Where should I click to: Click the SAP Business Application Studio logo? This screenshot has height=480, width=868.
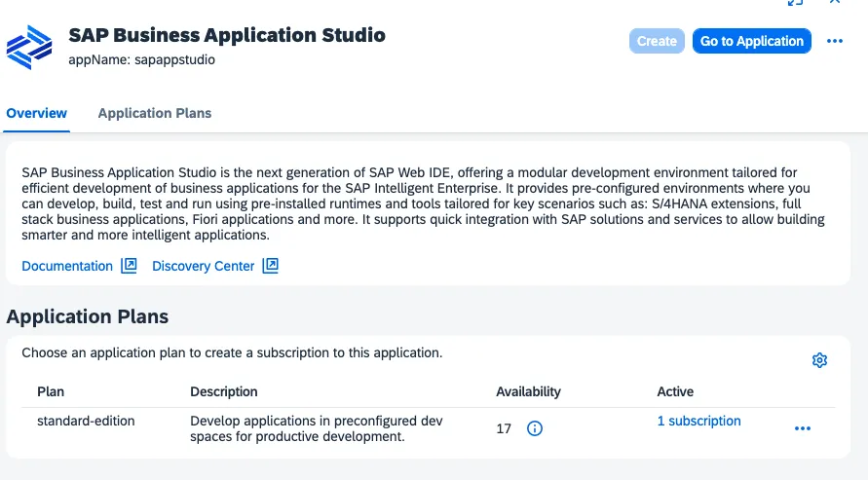[29, 46]
